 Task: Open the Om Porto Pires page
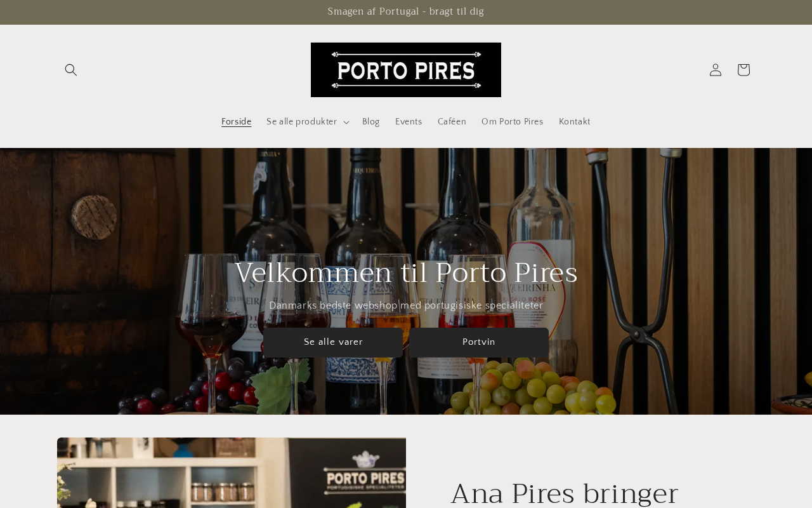click(x=513, y=122)
